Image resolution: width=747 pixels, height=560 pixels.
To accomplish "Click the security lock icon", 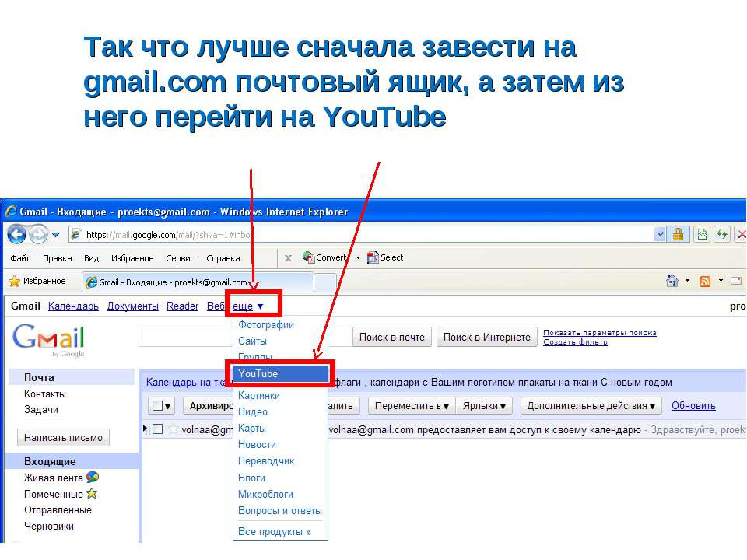I will 678,234.
